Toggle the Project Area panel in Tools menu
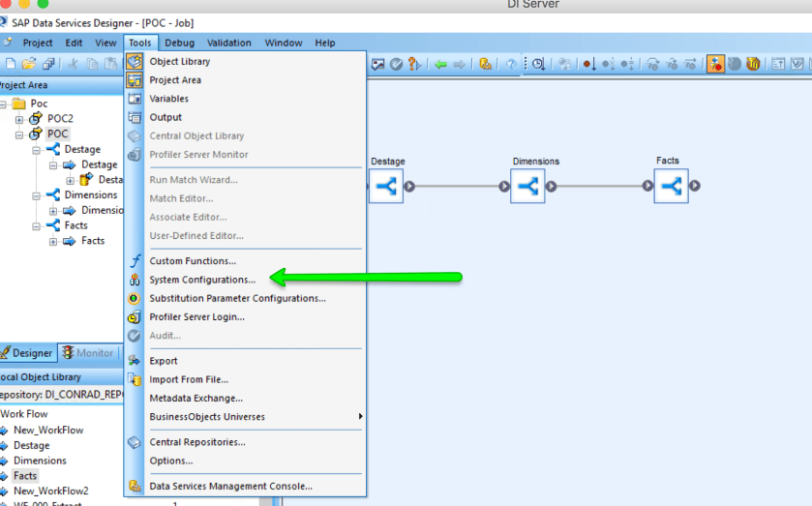This screenshot has height=506, width=812. pos(175,80)
